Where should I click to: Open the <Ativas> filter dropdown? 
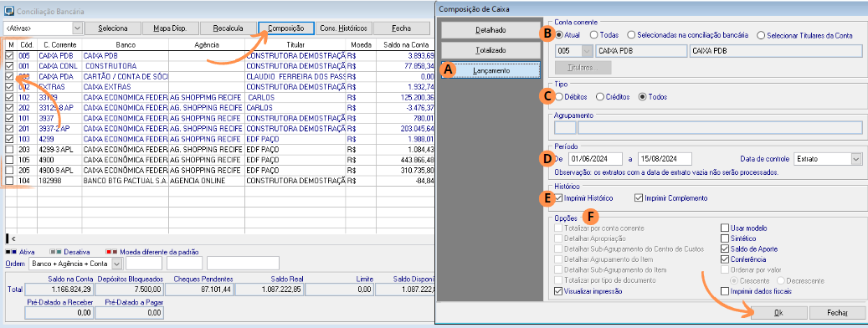coord(78,28)
